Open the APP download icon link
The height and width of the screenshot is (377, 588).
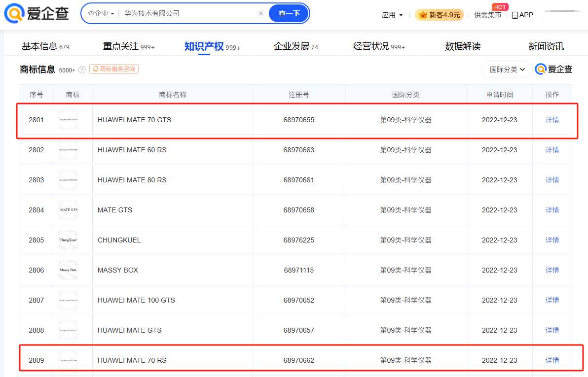(x=522, y=15)
